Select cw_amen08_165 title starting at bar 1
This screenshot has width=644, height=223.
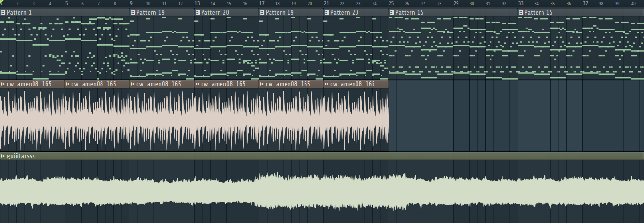pyautogui.click(x=29, y=84)
